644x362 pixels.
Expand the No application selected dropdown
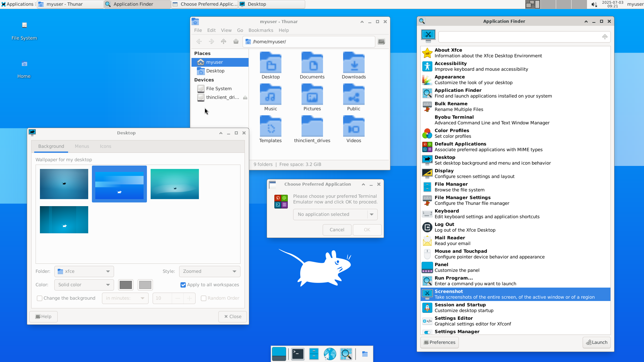(x=335, y=215)
